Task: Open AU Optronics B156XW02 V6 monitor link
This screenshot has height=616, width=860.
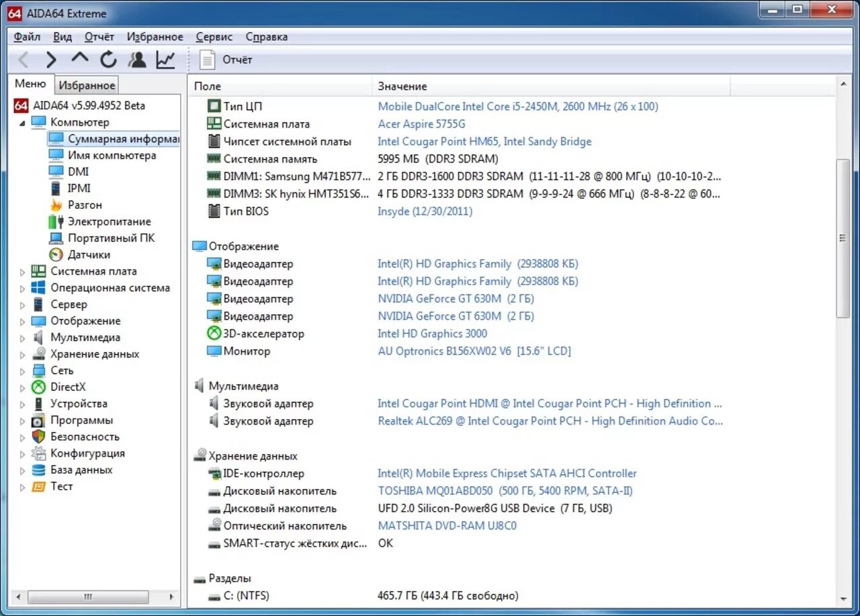Action: click(474, 351)
